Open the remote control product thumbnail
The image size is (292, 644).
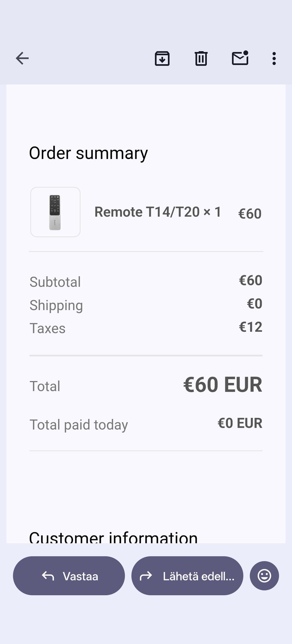pyautogui.click(x=55, y=212)
